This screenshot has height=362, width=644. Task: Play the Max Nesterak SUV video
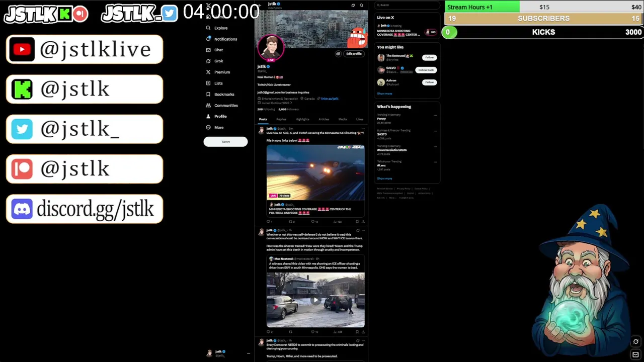point(315,300)
